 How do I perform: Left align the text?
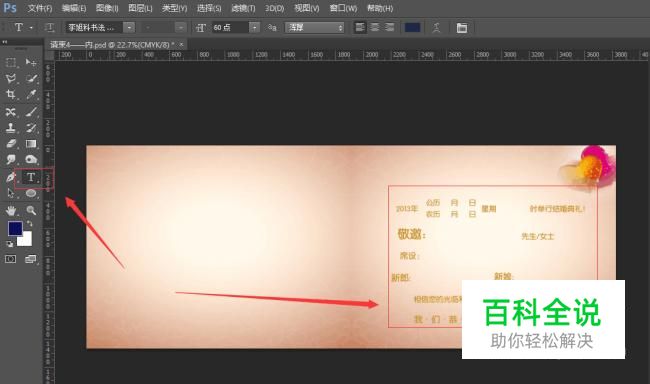pyautogui.click(x=360, y=27)
